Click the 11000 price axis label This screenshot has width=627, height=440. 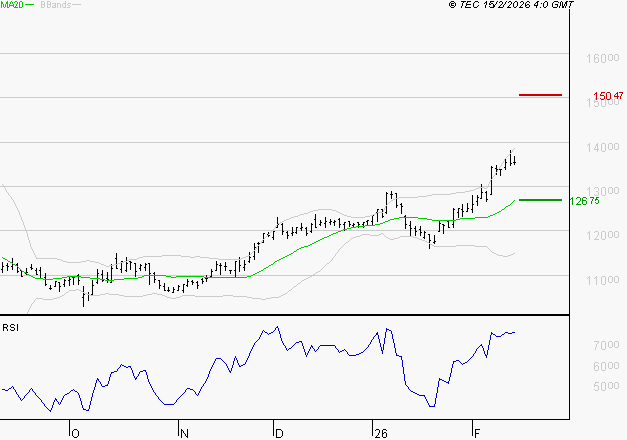[x=603, y=280]
